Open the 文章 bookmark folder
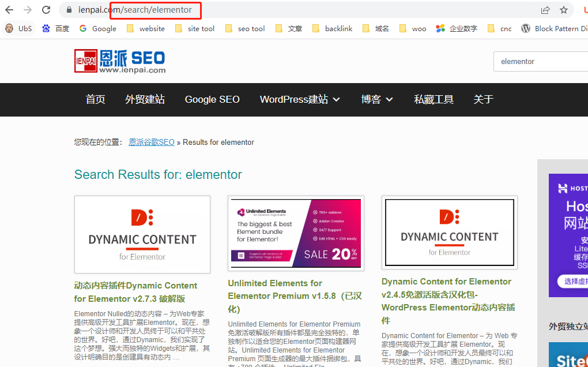 tap(289, 28)
